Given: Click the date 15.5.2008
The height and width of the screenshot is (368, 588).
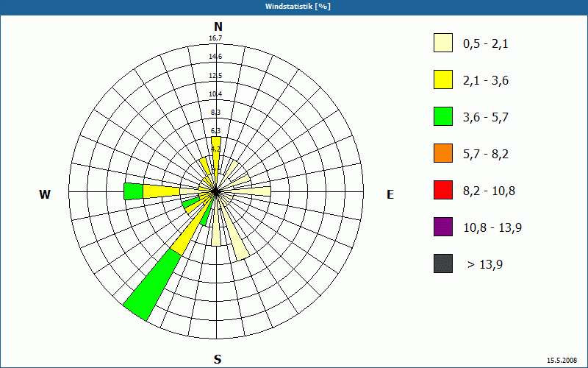Looking at the screenshot, I should coord(562,361).
